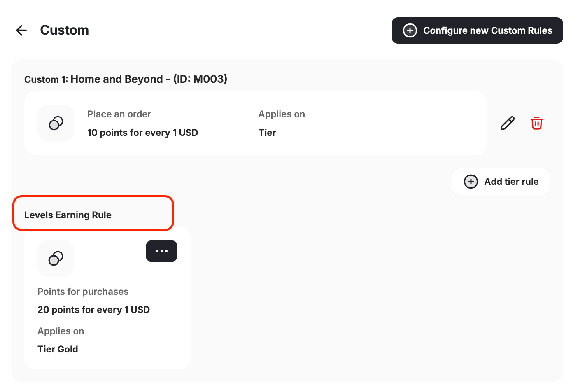
Task: Click the Add tier rule button
Action: (501, 182)
